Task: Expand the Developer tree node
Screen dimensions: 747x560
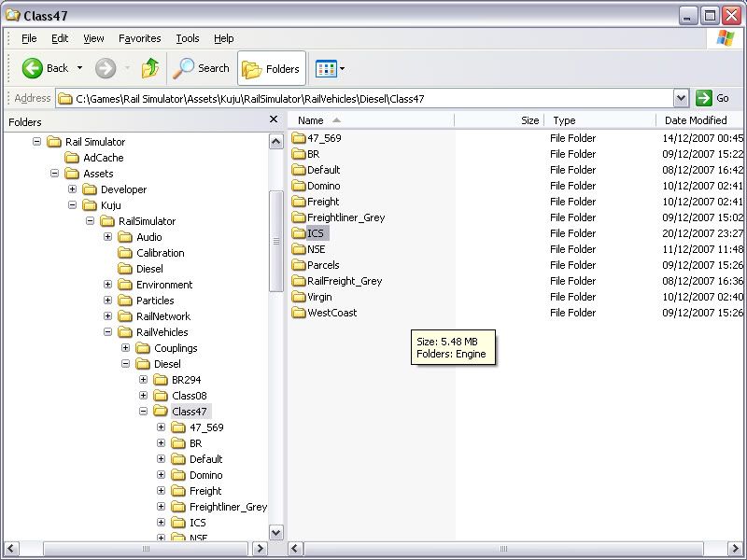Action: pyautogui.click(x=73, y=189)
